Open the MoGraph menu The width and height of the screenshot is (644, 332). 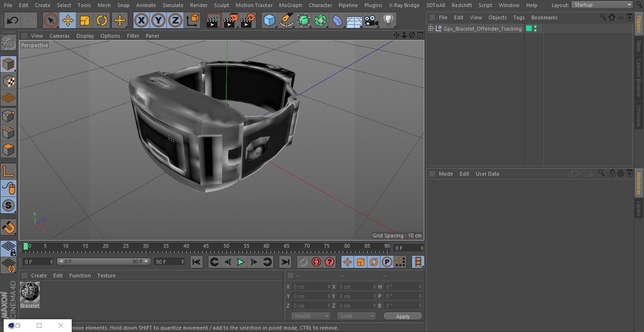(290, 5)
